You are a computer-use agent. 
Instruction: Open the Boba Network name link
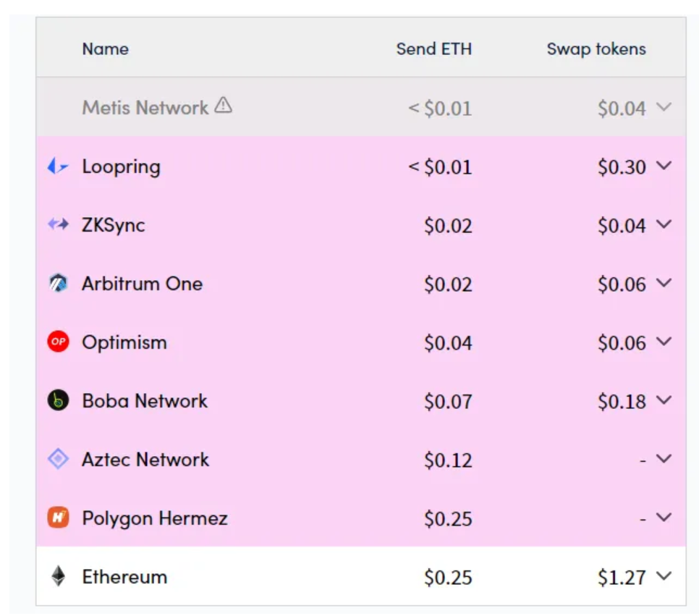coord(145,401)
